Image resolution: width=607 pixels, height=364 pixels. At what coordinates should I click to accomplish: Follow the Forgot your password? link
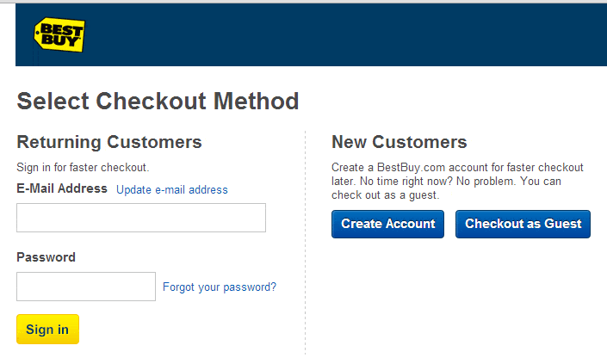tap(220, 287)
